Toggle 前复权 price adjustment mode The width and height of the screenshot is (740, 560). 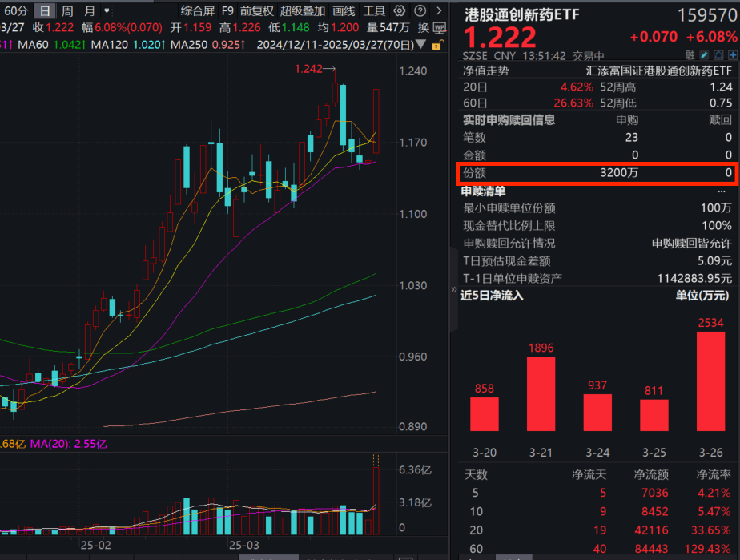pyautogui.click(x=259, y=11)
